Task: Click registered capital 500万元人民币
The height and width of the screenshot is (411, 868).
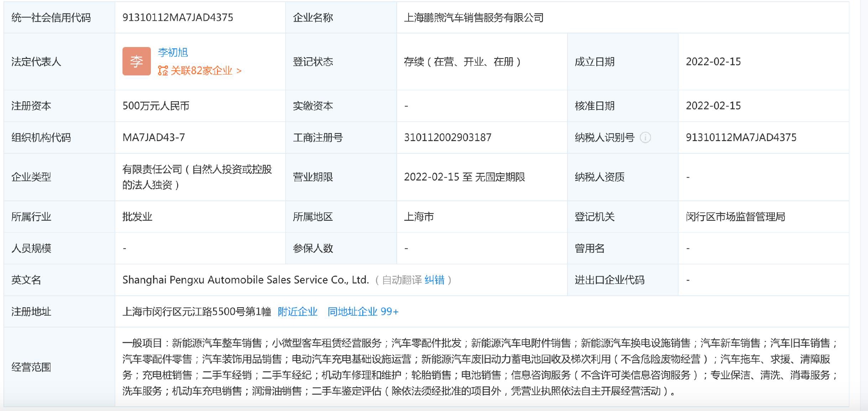Action: pyautogui.click(x=156, y=106)
